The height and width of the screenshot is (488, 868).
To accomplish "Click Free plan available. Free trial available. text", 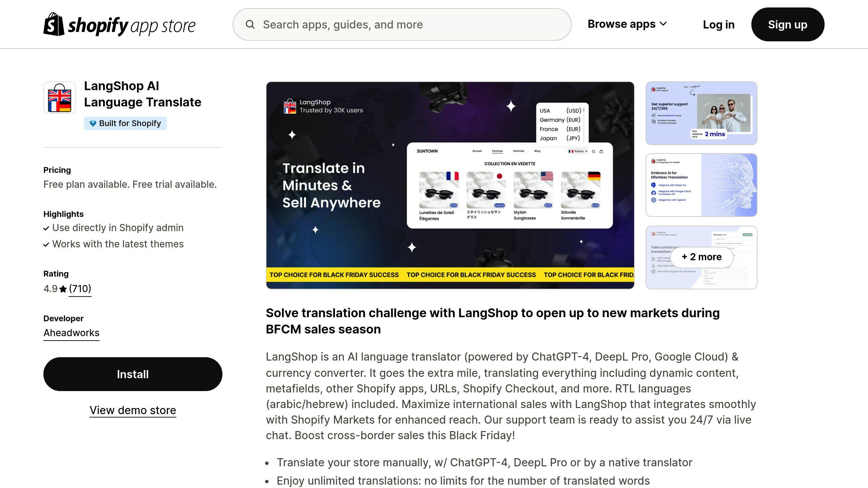I will tap(130, 184).
